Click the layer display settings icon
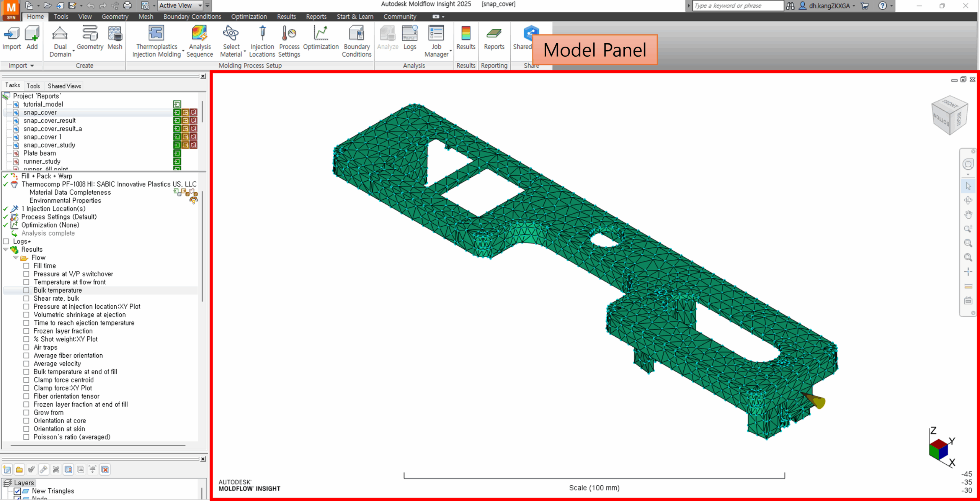The image size is (980, 501). point(68,470)
